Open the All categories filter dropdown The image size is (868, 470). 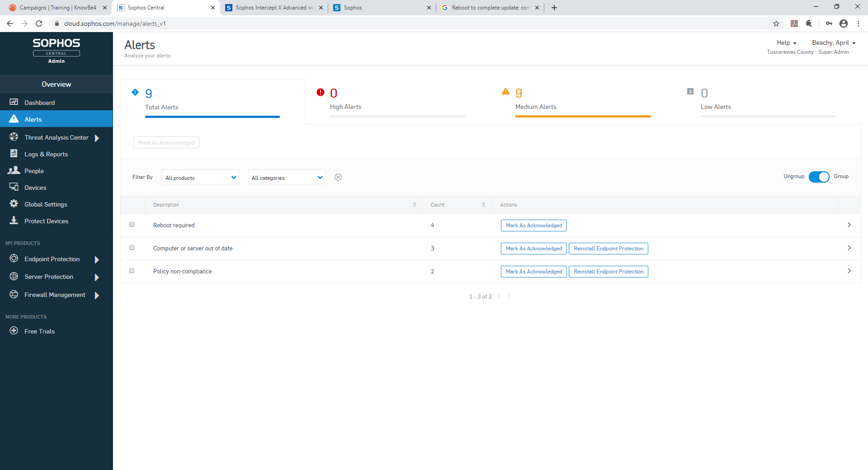[x=287, y=178]
